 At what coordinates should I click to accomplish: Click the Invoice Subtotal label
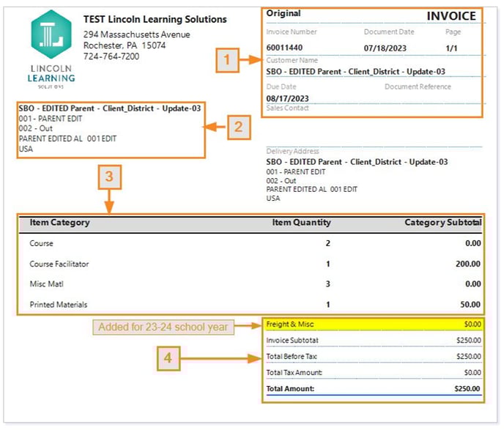(292, 341)
